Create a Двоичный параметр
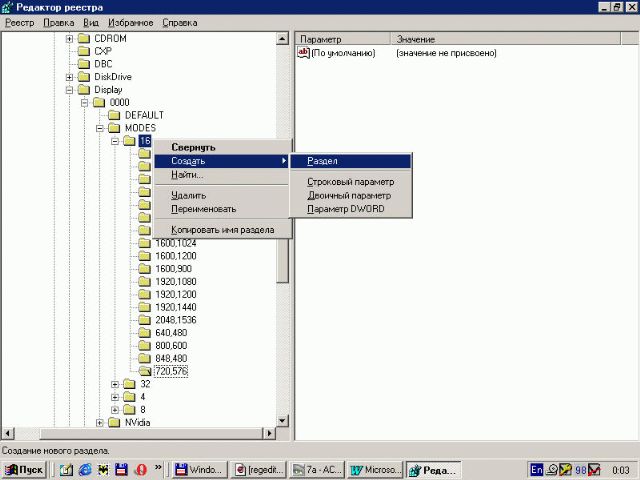The image size is (640, 480). [x=351, y=196]
